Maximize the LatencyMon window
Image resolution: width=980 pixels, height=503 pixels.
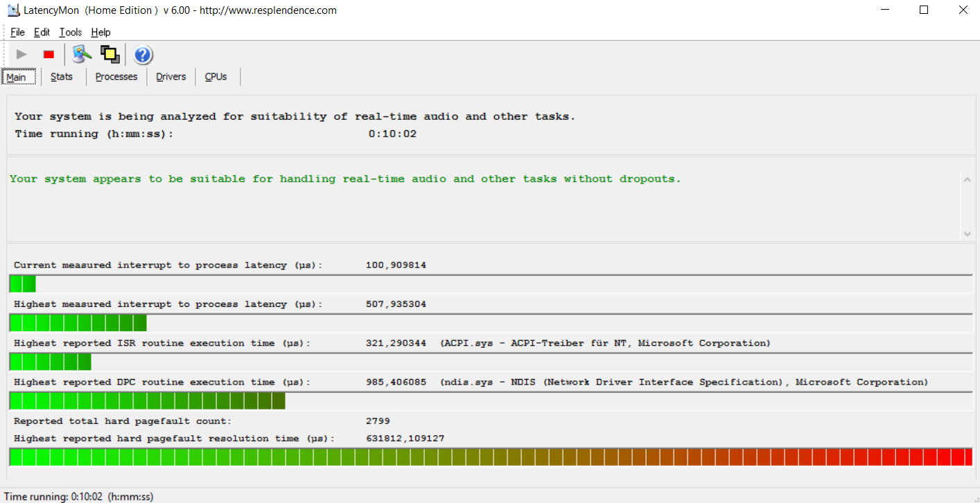pos(923,10)
